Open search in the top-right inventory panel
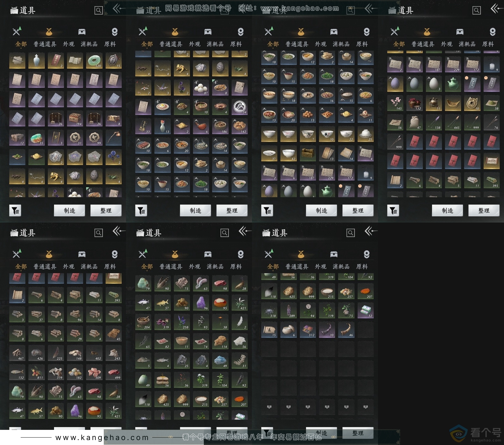 pos(477,11)
